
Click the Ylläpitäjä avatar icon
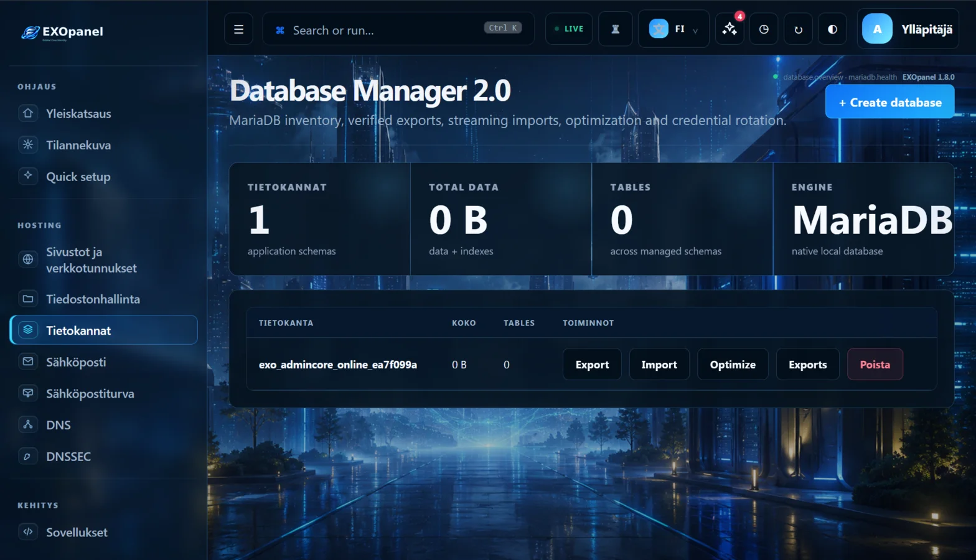(x=877, y=29)
